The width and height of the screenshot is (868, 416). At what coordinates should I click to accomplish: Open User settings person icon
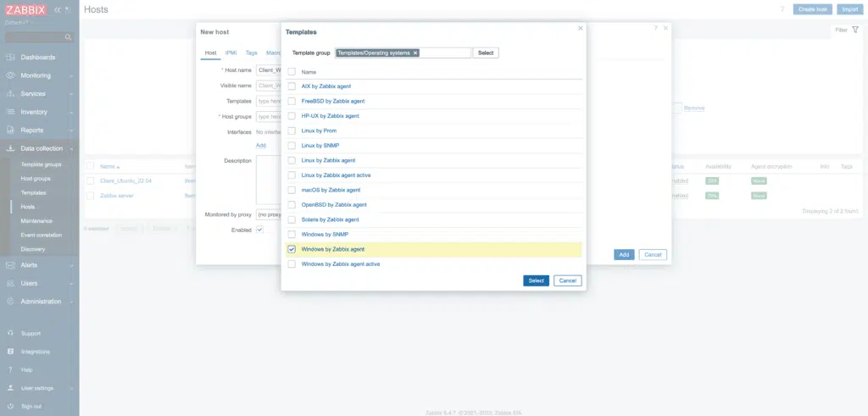click(x=10, y=388)
